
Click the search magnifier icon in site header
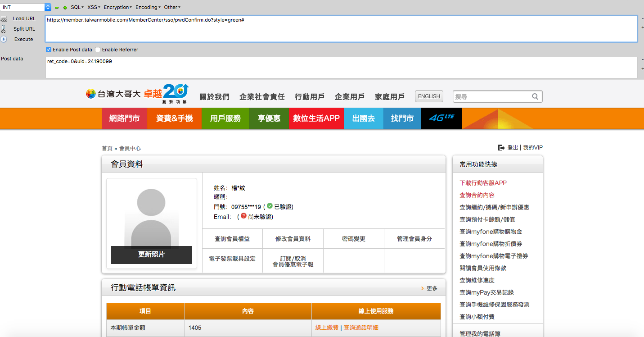535,96
